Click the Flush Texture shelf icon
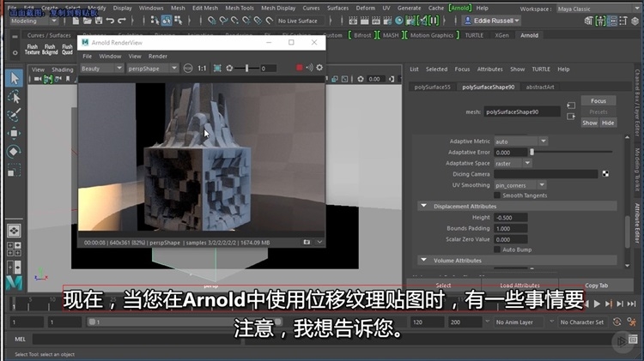The image size is (644, 361). click(32, 49)
